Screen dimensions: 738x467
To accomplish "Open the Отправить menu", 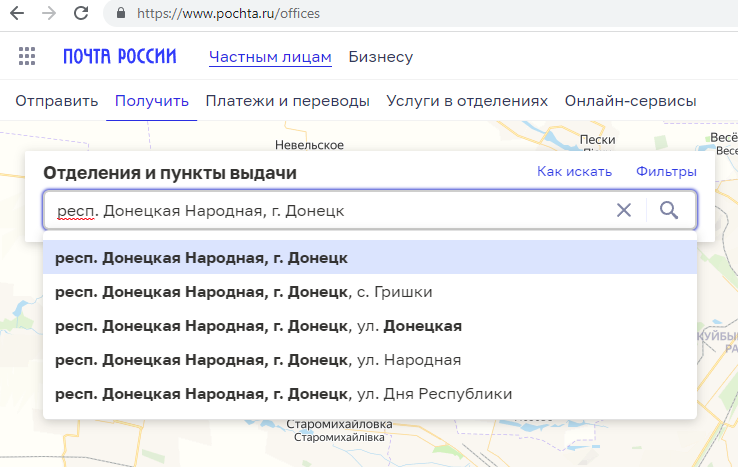I will coord(56,101).
